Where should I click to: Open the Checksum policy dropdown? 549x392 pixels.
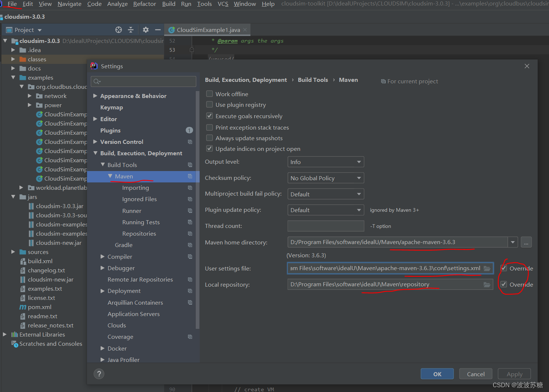[326, 178]
